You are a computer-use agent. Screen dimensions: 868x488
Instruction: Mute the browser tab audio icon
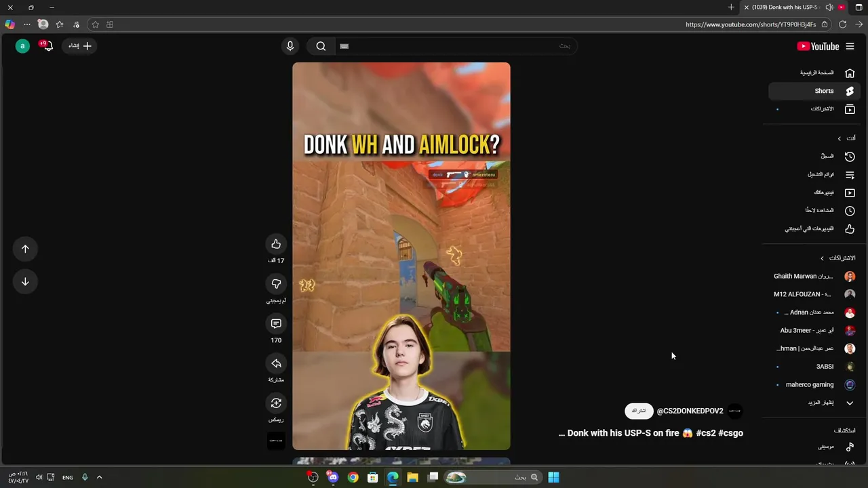829,7
